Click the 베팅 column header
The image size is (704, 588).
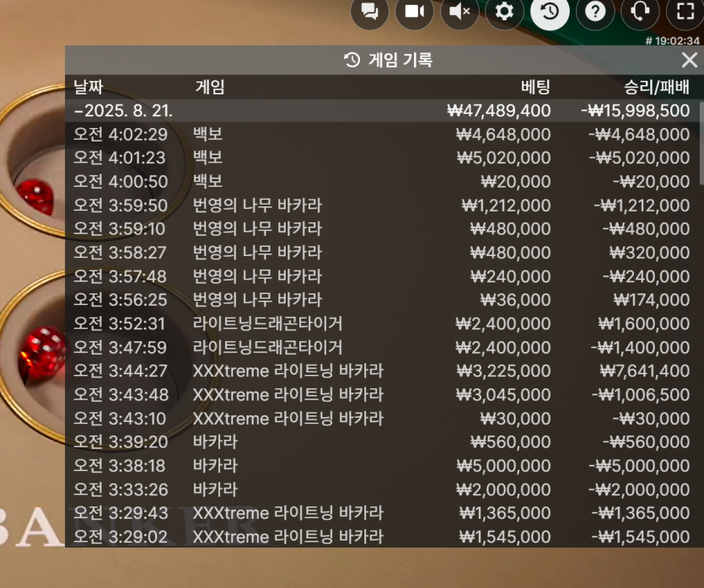(x=535, y=86)
